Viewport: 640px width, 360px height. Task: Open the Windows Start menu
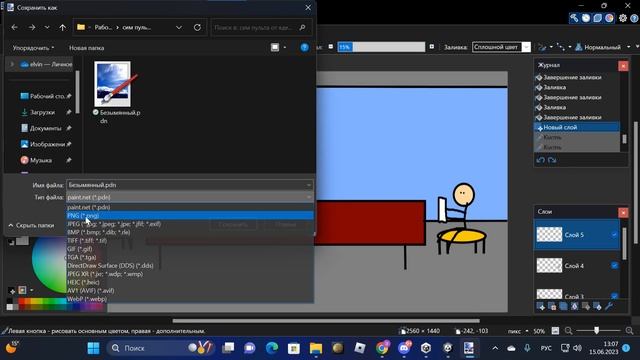93,348
